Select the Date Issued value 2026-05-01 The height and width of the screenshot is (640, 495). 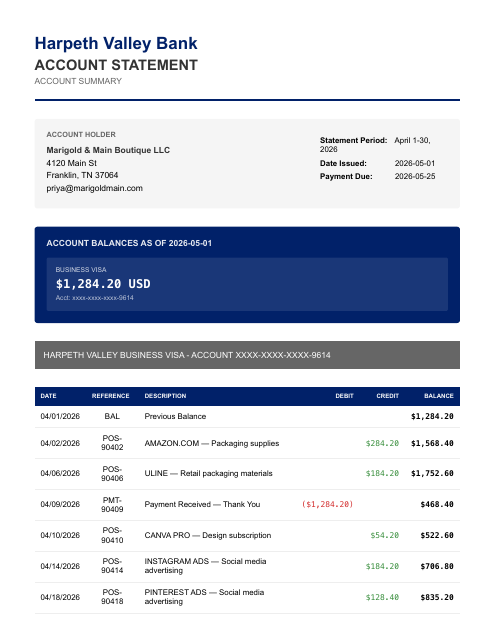click(x=415, y=163)
